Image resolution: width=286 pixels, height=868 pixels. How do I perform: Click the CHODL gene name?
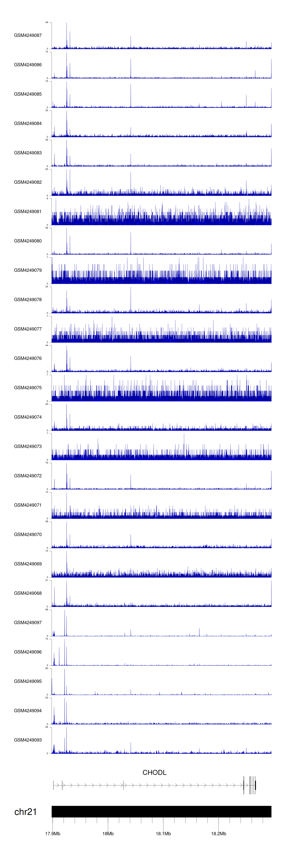click(154, 772)
